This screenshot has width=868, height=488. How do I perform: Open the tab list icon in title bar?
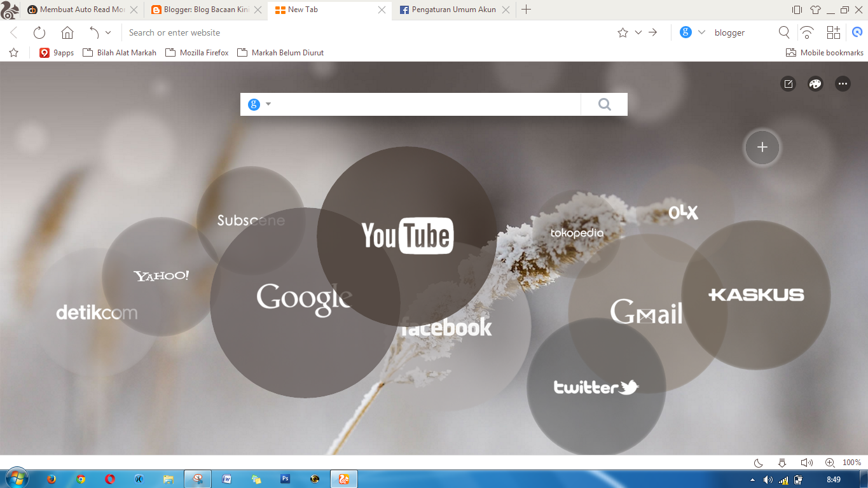click(x=797, y=10)
